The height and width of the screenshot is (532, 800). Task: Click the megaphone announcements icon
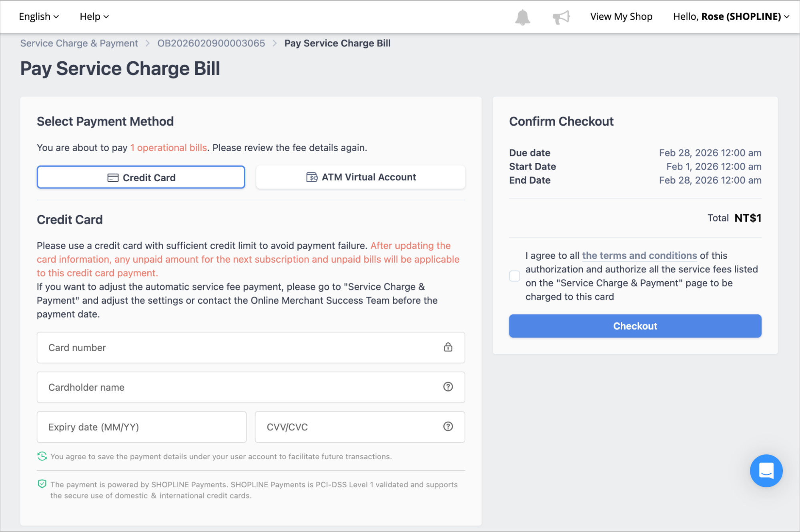pyautogui.click(x=561, y=17)
